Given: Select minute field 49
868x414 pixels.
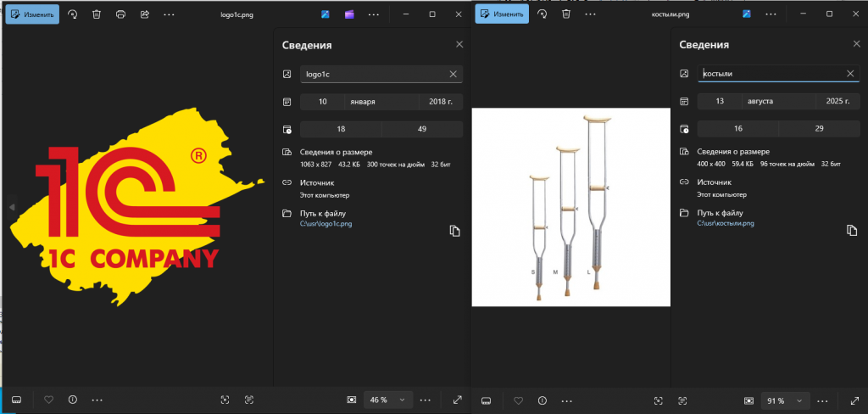Looking at the screenshot, I should tap(422, 129).
